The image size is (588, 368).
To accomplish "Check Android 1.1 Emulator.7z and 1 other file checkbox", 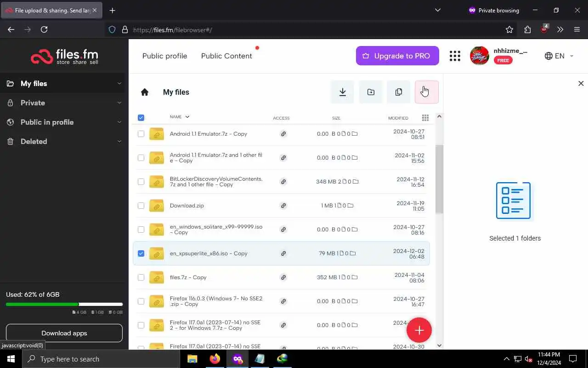I will 141,158.
